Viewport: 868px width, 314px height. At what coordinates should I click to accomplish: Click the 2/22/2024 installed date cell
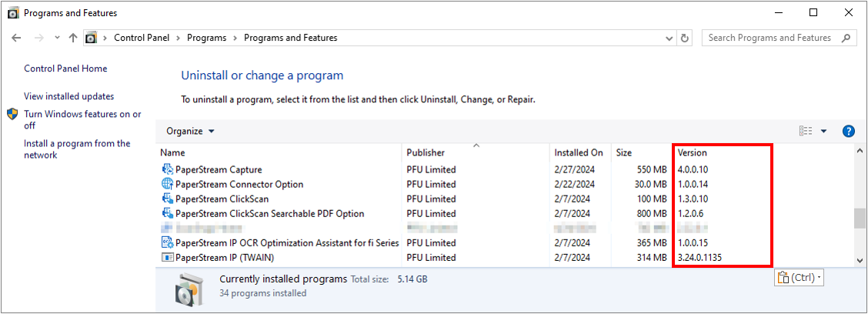click(575, 184)
